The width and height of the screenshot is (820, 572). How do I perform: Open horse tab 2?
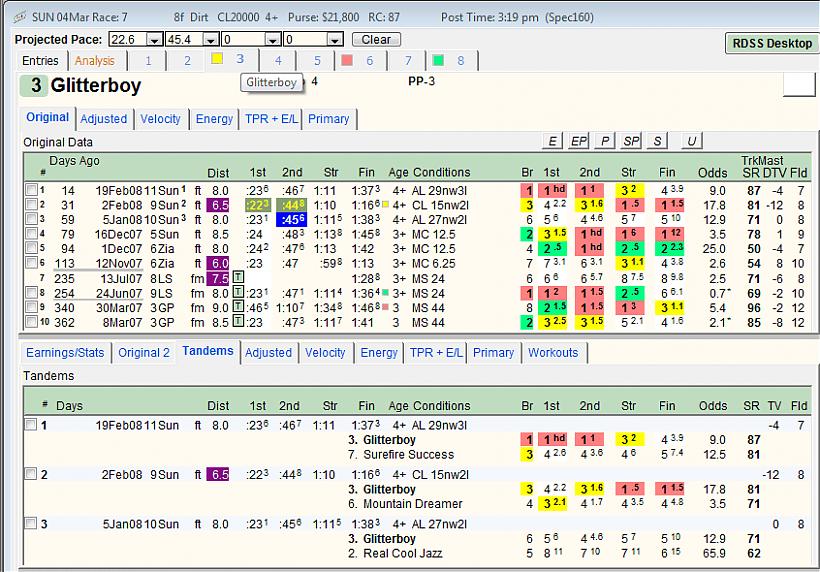187,61
